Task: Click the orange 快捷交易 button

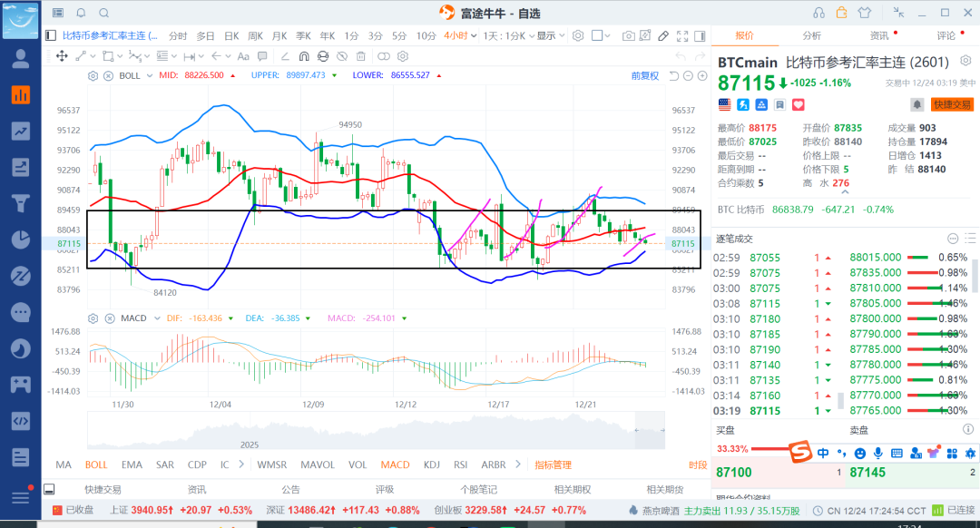Action: click(953, 104)
